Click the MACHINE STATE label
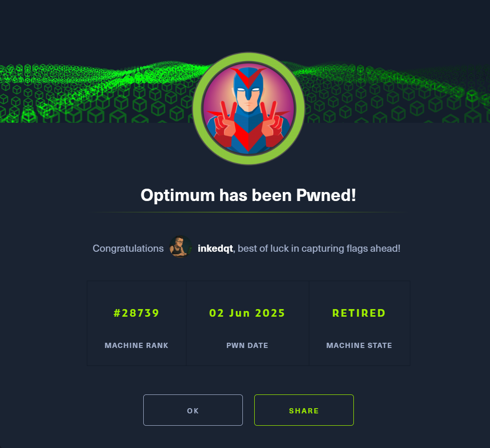The image size is (490, 448). point(359,345)
